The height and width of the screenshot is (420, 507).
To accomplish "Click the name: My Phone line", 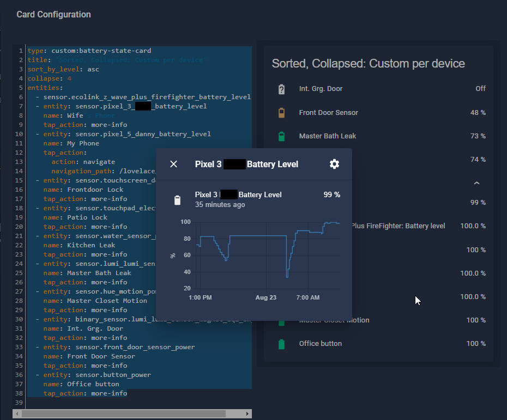I will (x=71, y=143).
